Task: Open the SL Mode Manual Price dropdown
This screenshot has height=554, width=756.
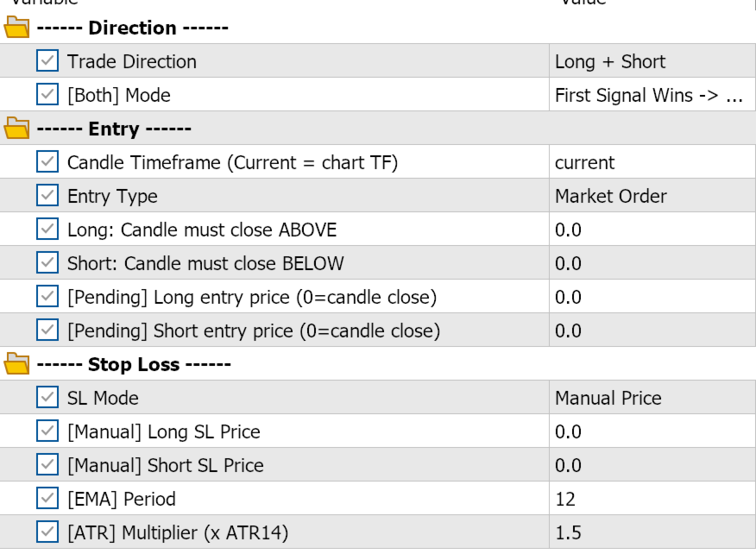Action: tap(651, 398)
